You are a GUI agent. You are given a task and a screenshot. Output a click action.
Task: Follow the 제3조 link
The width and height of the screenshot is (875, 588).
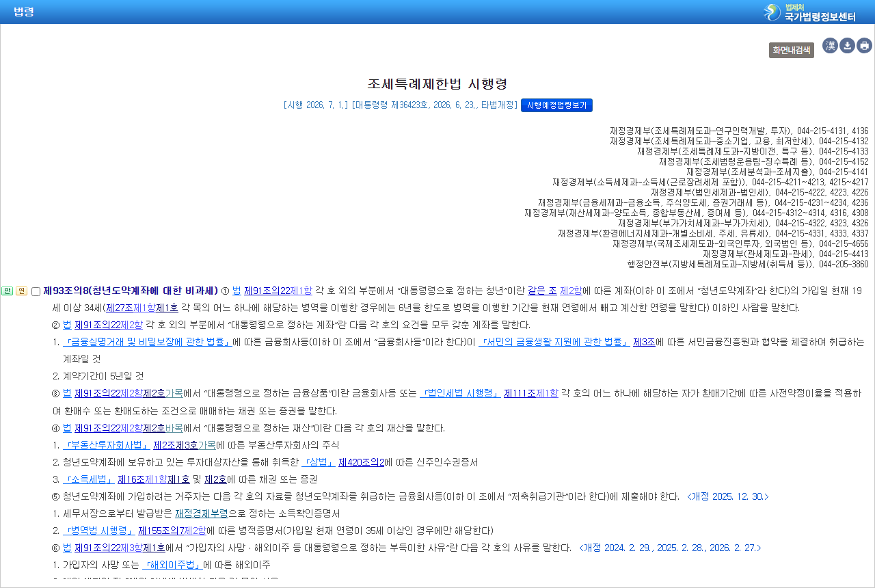click(644, 342)
